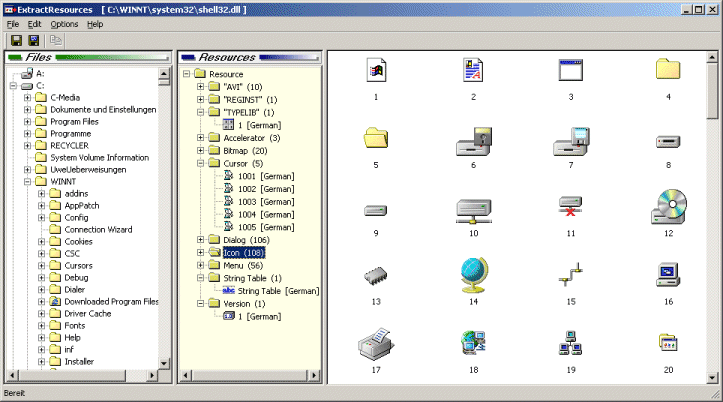Click the second save-all floppy toolbar icon
Viewport: 723px width, 402px height.
click(x=34, y=41)
